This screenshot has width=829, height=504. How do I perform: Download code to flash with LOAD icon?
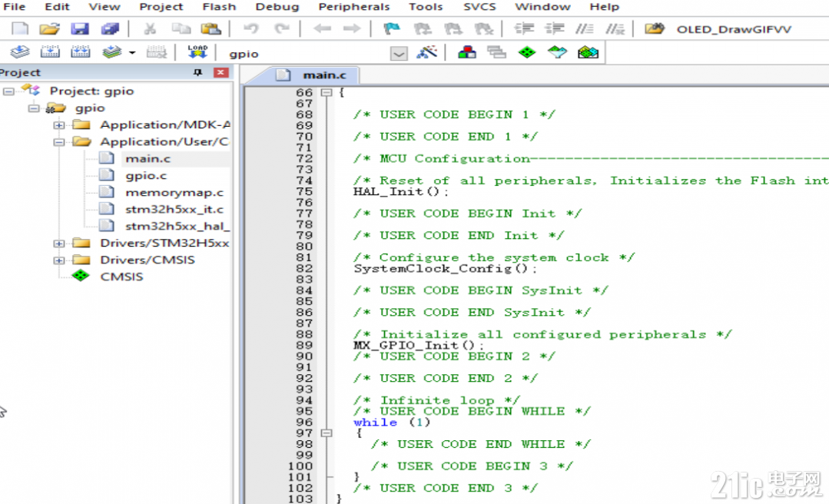point(197,51)
